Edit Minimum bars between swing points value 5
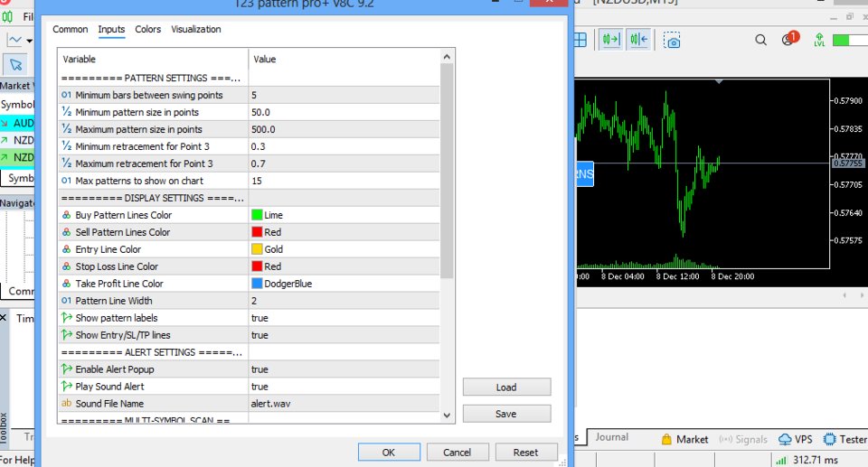This screenshot has height=467, width=868. pos(344,95)
